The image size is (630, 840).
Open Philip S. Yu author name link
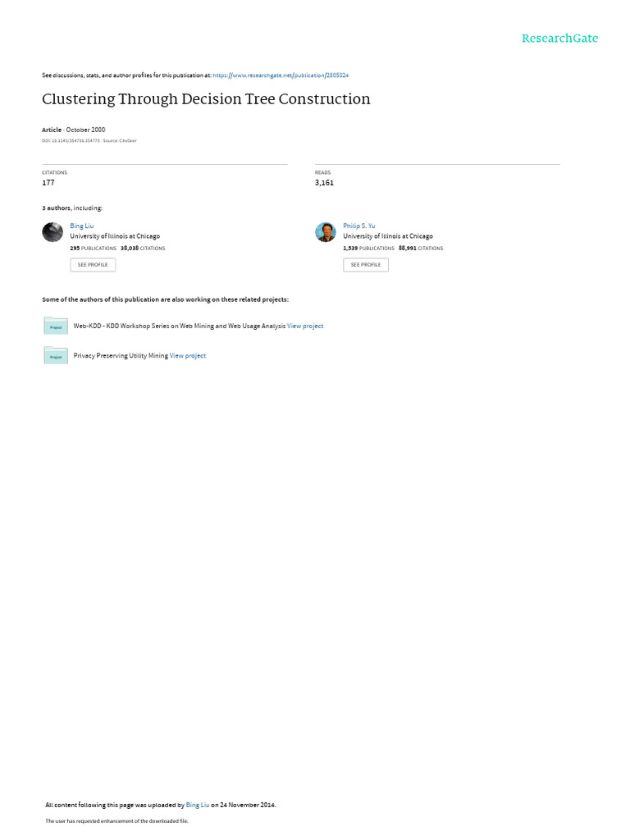pos(359,226)
